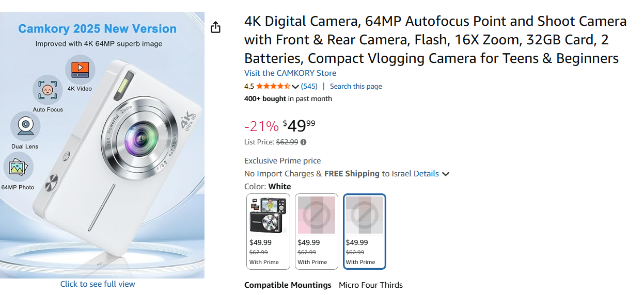Click to see full view link

pos(98,284)
